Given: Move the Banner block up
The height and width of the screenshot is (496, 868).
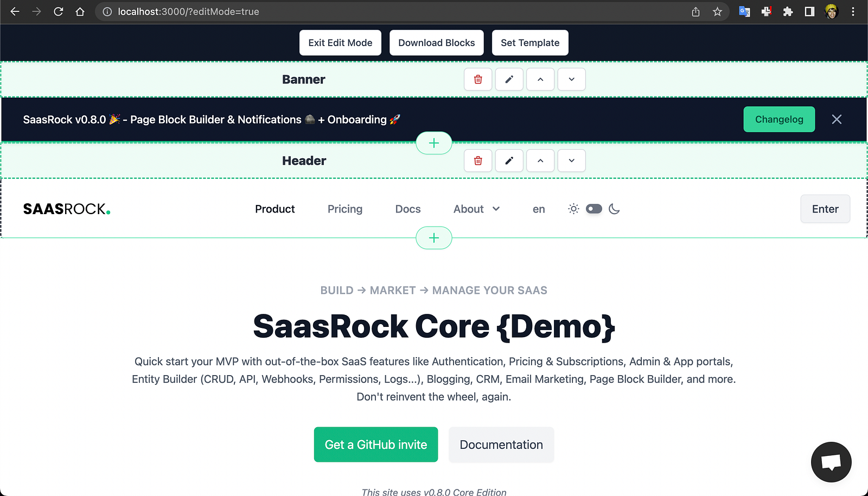Looking at the screenshot, I should [540, 79].
